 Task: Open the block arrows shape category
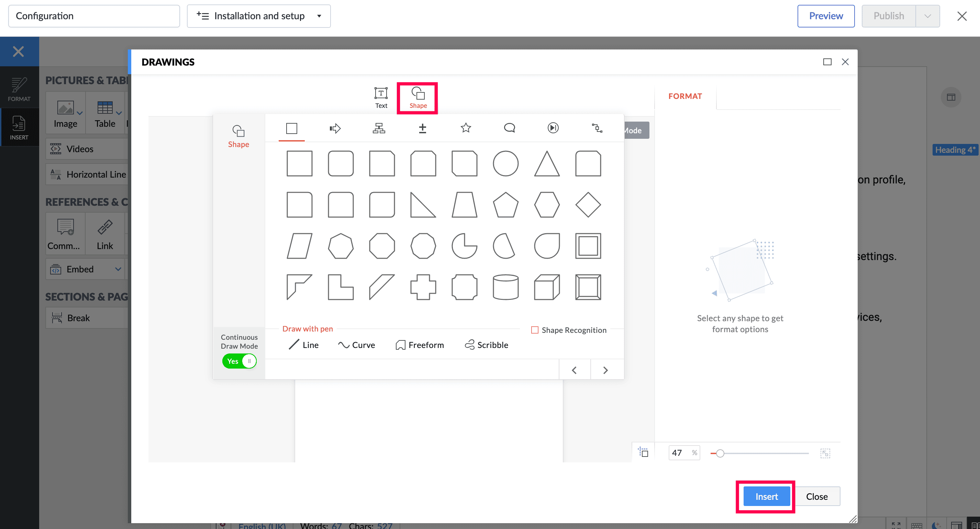click(x=335, y=128)
